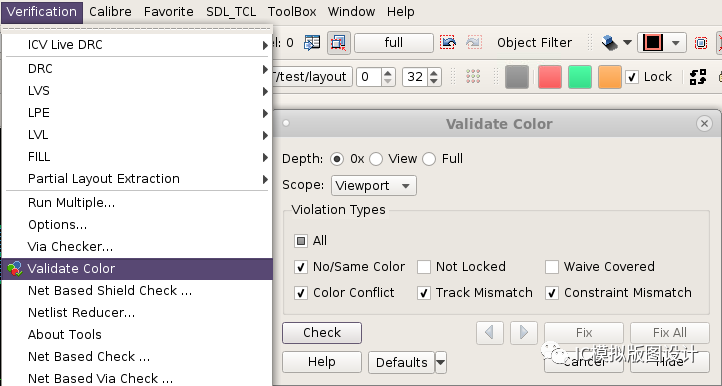The image size is (722, 386).
Task: Select the Full depth radio button
Action: click(429, 159)
